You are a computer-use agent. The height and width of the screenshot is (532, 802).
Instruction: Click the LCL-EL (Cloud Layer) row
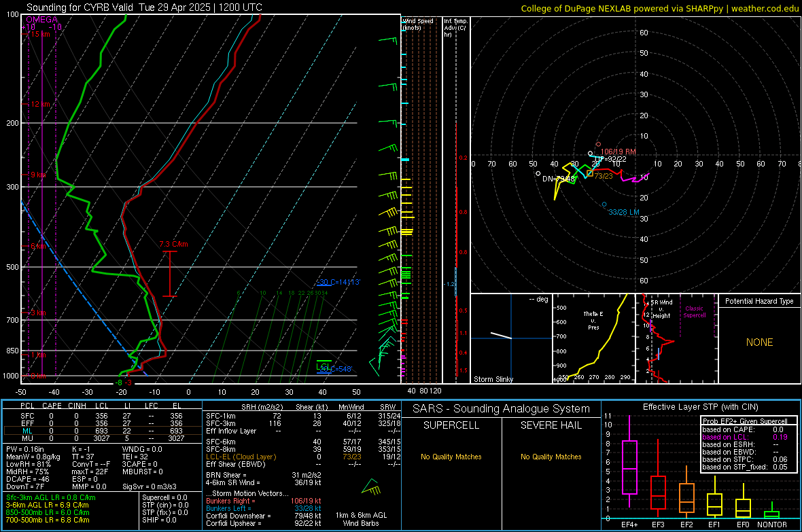303,457
